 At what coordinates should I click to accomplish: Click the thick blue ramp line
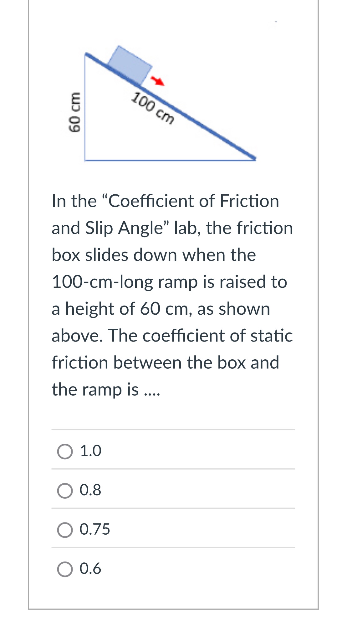coord(171,106)
